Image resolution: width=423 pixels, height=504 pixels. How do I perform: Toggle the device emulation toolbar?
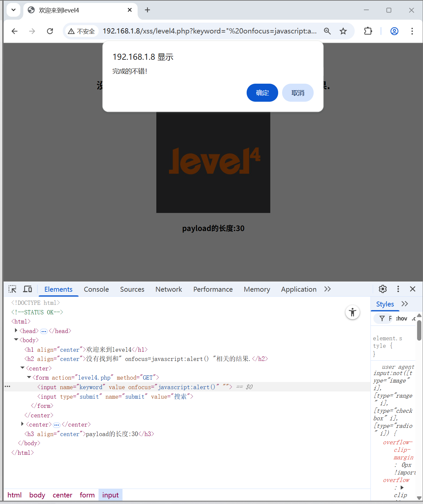(x=27, y=289)
